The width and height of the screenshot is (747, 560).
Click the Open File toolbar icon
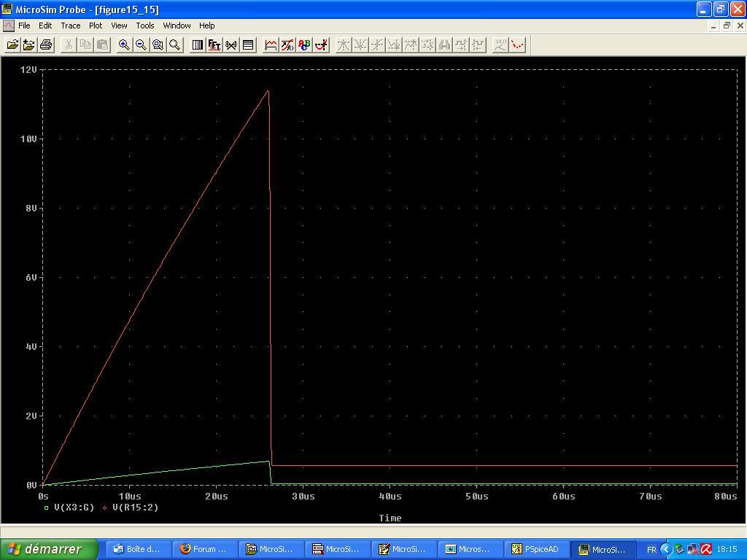pyautogui.click(x=12, y=44)
